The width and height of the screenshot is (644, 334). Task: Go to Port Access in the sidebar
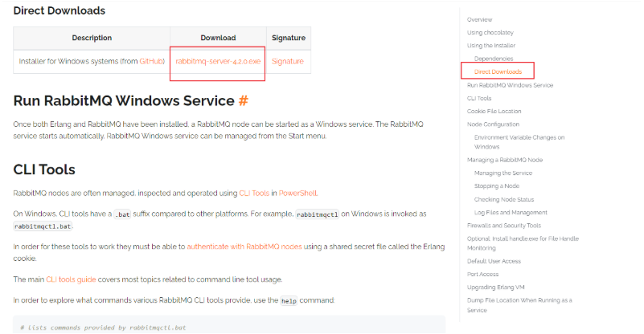pos(482,274)
